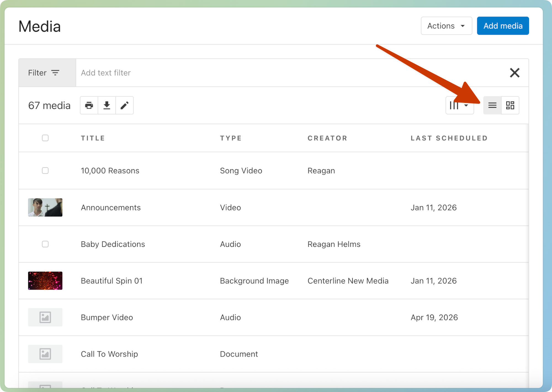Click the download export icon

pyautogui.click(x=107, y=105)
